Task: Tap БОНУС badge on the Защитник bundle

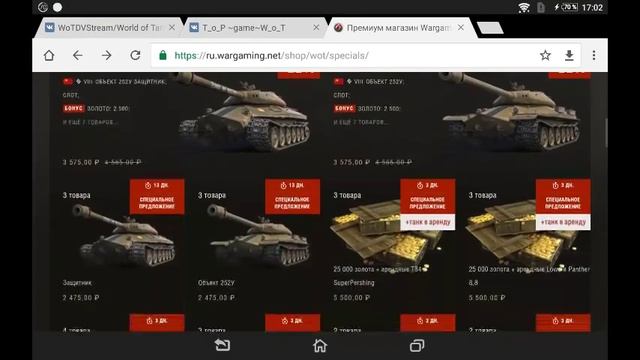Action: [73, 109]
